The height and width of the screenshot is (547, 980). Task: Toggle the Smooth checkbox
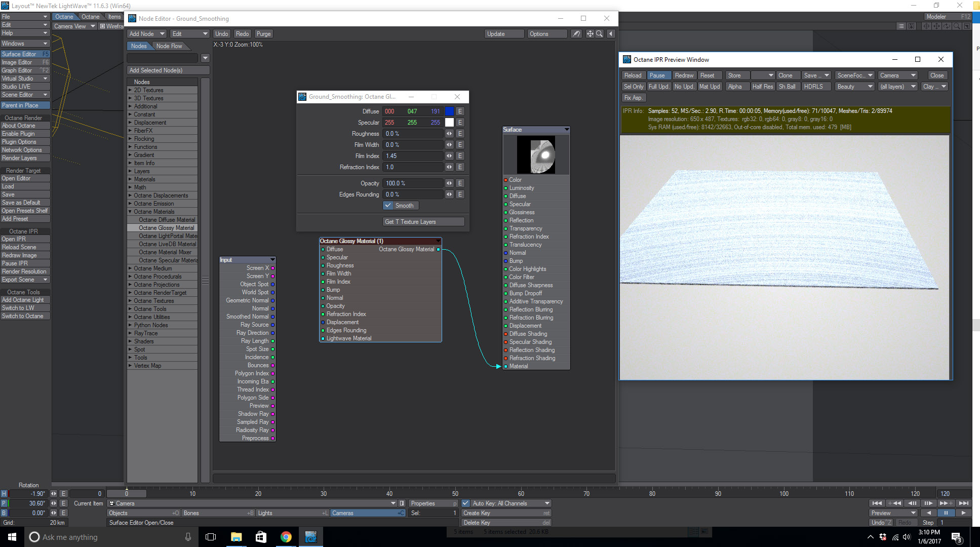pos(388,206)
